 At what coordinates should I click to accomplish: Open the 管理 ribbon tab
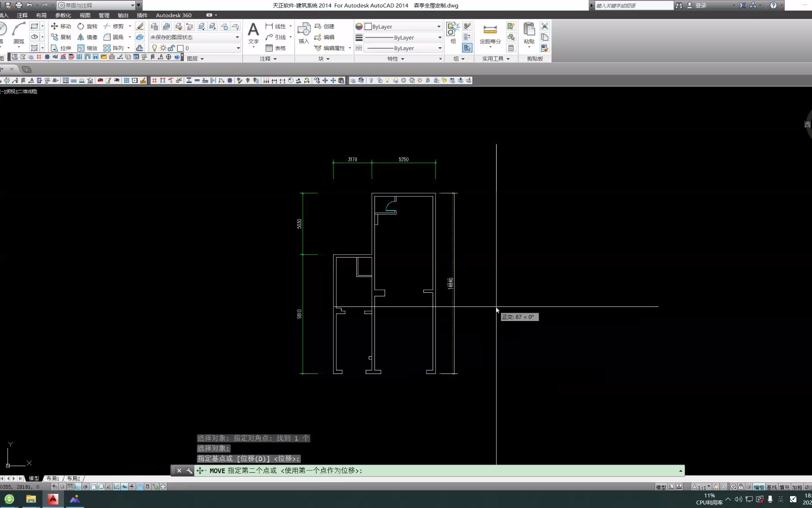click(x=104, y=15)
